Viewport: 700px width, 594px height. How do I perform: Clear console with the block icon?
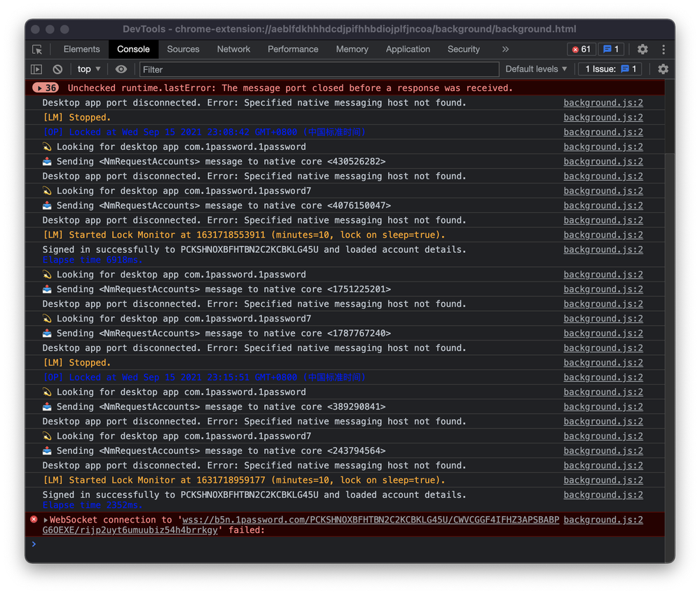tap(57, 69)
